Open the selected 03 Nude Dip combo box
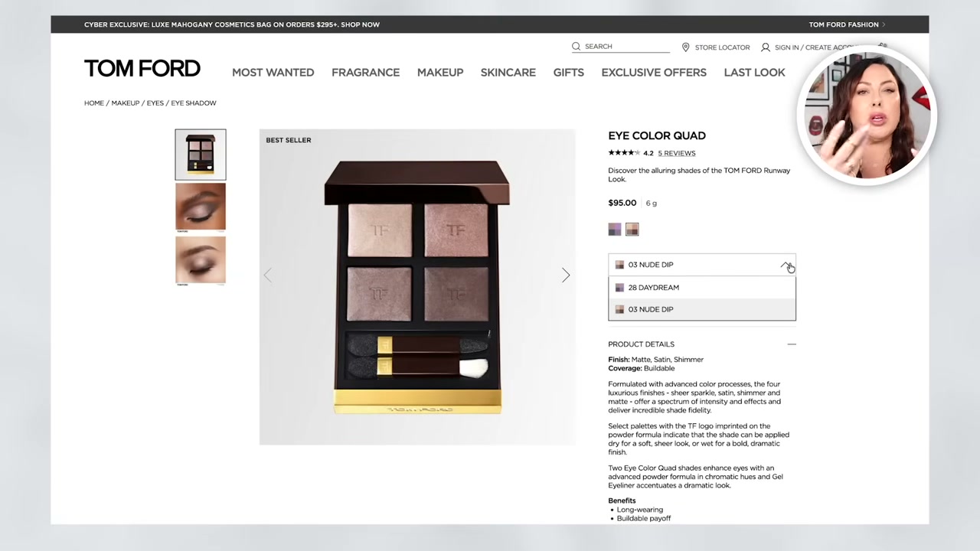 coord(702,265)
